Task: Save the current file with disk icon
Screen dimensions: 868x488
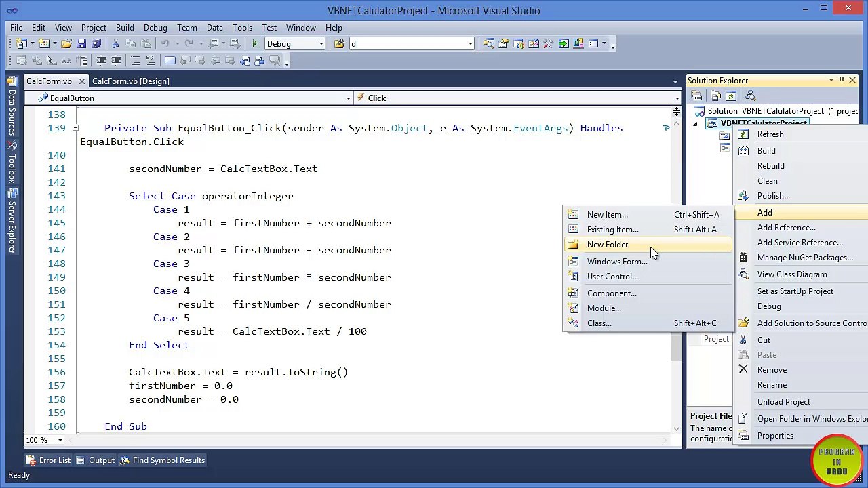Action: (x=81, y=43)
